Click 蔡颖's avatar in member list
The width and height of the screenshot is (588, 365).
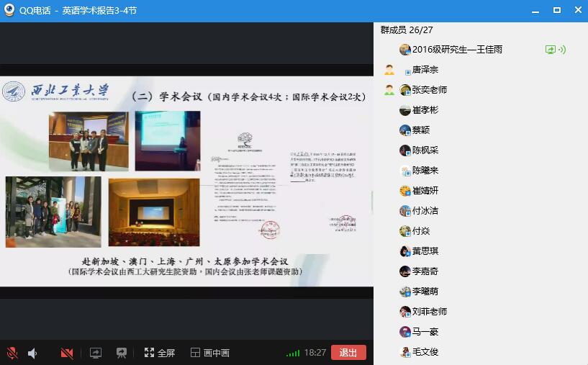[x=405, y=130]
